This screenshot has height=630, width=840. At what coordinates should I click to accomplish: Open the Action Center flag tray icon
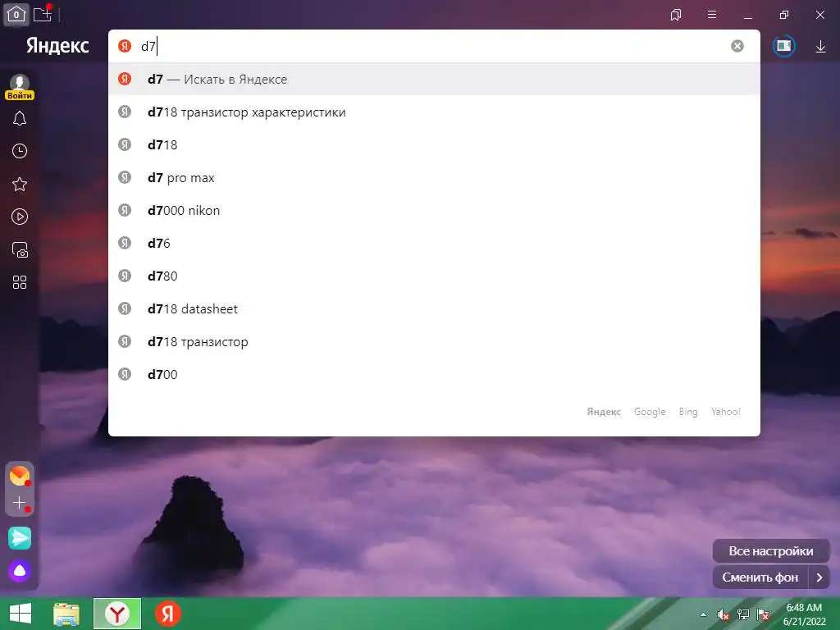[x=763, y=614]
